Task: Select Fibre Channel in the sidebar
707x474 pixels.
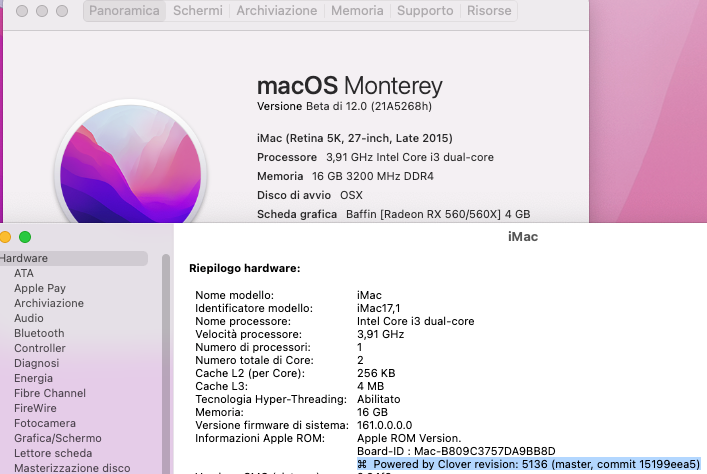Action: click(x=50, y=393)
